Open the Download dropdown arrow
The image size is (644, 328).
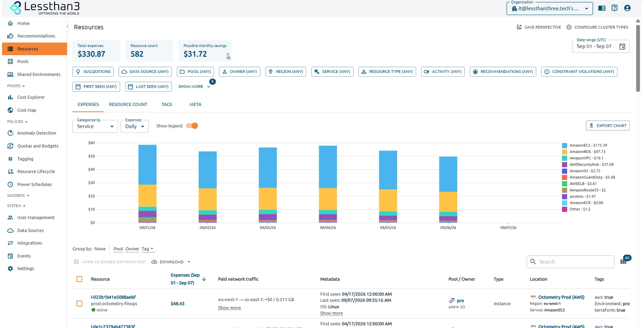coord(189,262)
